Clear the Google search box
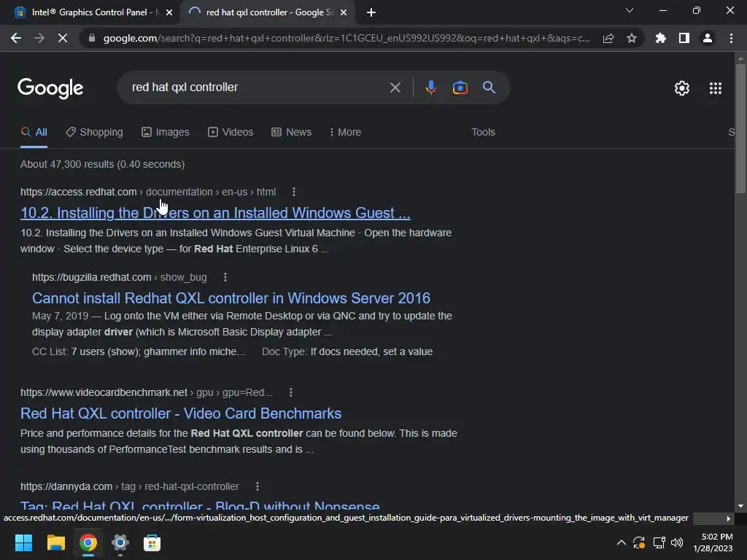Viewport: 747px width, 560px height. 395,87
